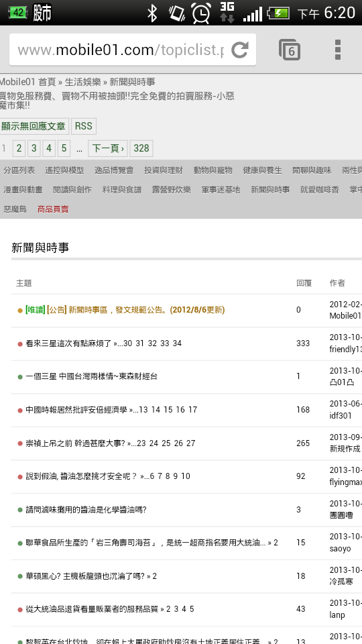
Task: Open topic 華碩黑心? 主機板龍頭也沉淪了嗎
Action: (85, 576)
